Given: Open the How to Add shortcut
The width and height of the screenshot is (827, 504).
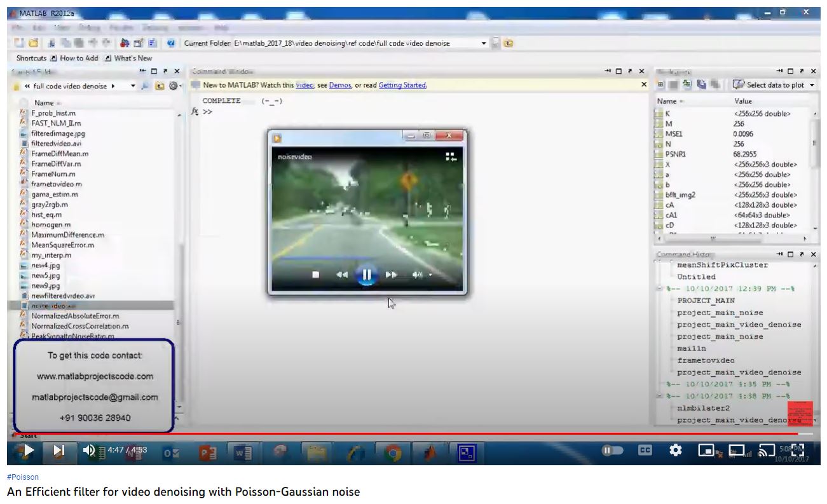Looking at the screenshot, I should 74,58.
